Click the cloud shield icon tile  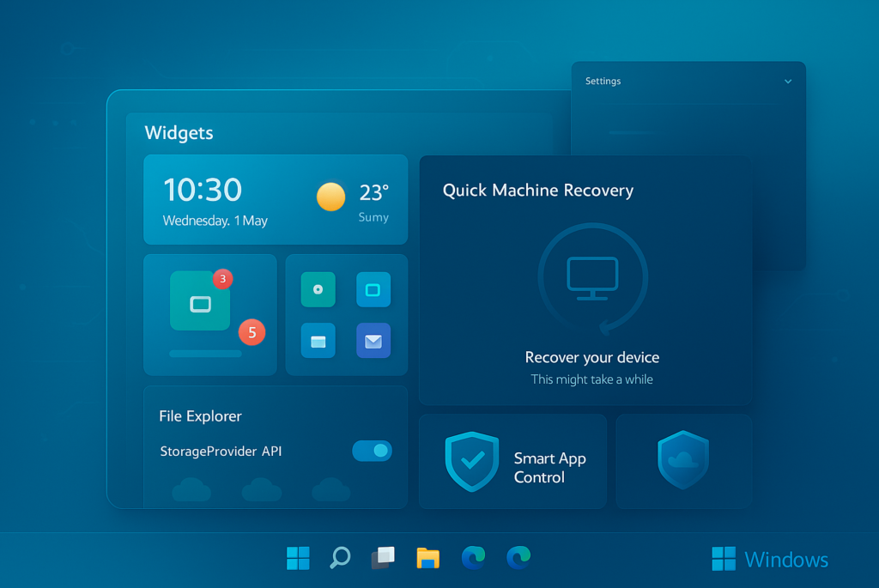pyautogui.click(x=683, y=460)
